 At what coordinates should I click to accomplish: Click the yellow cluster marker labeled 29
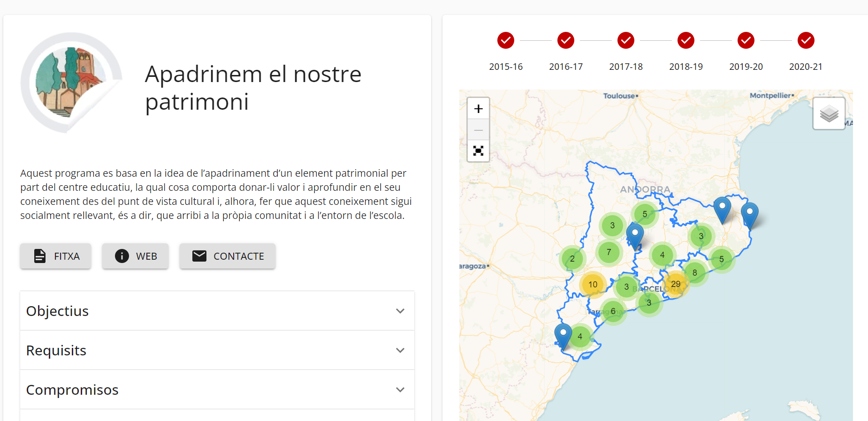point(676,284)
